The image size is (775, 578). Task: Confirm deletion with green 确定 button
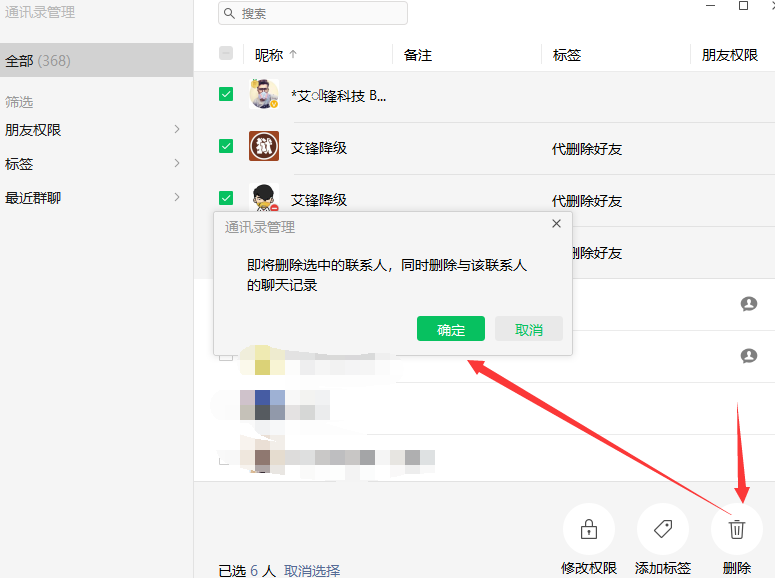[450, 329]
